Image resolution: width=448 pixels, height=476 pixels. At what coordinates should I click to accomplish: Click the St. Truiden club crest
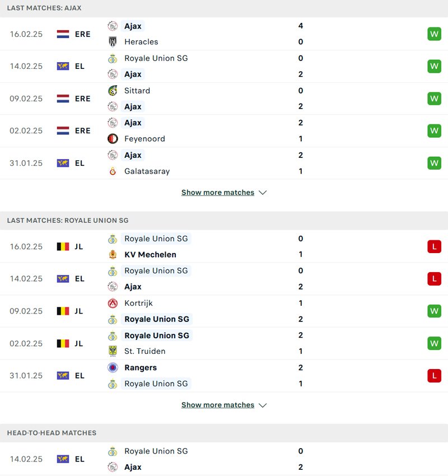(113, 351)
